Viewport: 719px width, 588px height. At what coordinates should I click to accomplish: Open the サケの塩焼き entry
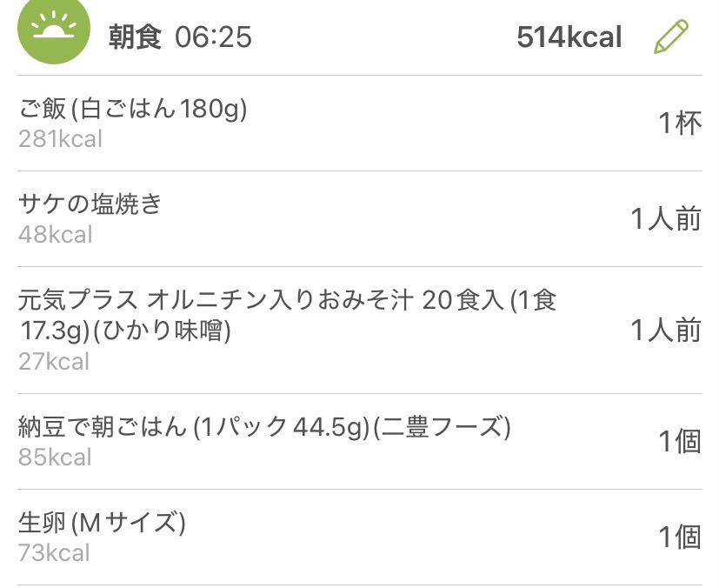[90, 204]
